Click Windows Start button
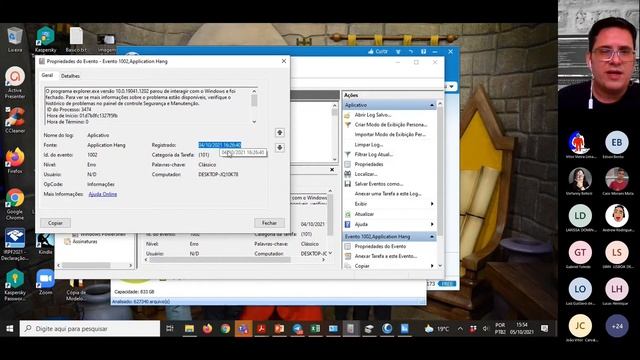The height and width of the screenshot is (360, 640). click(10, 329)
